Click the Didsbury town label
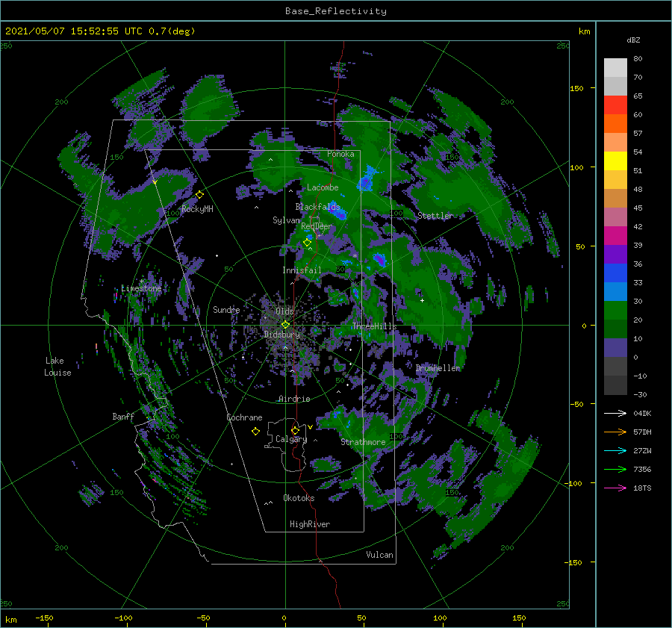Viewport: 672px width, 628px height. coord(281,335)
